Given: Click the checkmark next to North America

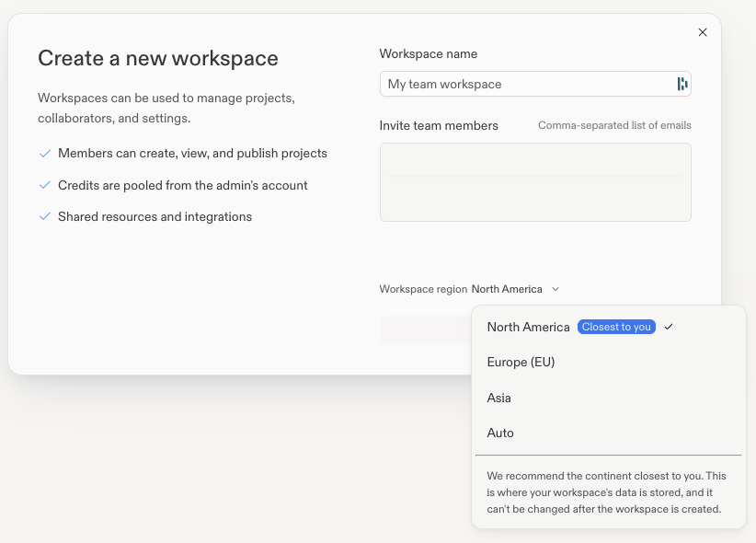Looking at the screenshot, I should pyautogui.click(x=669, y=328).
